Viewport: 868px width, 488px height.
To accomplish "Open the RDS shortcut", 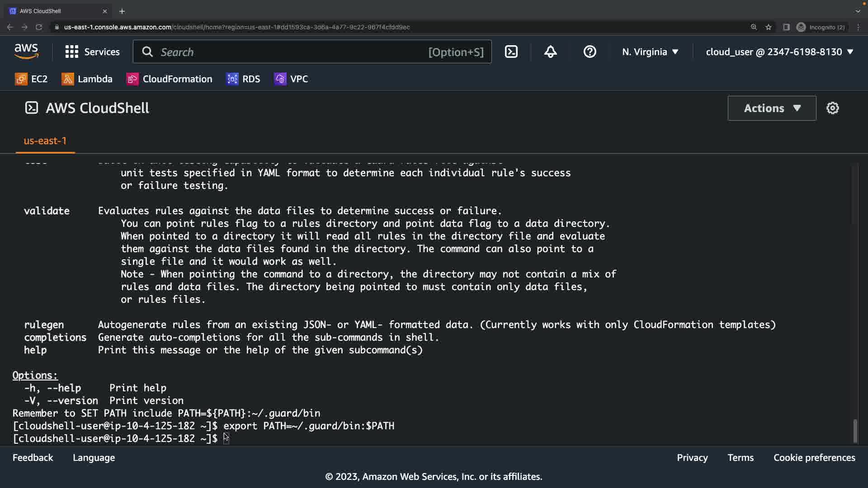I will coord(243,79).
